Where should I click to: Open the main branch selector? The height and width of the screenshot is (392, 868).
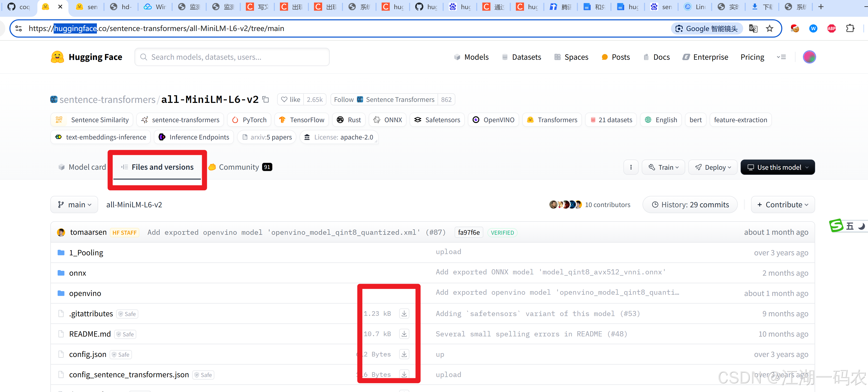[74, 205]
